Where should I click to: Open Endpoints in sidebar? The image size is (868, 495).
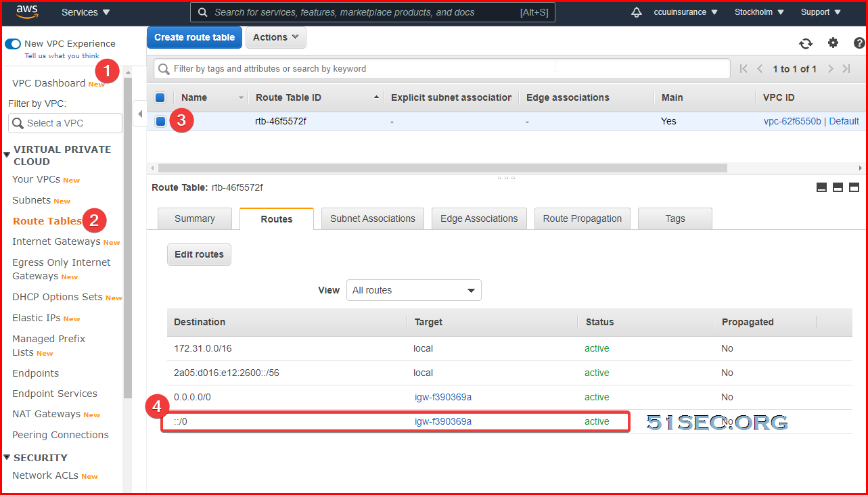(35, 373)
